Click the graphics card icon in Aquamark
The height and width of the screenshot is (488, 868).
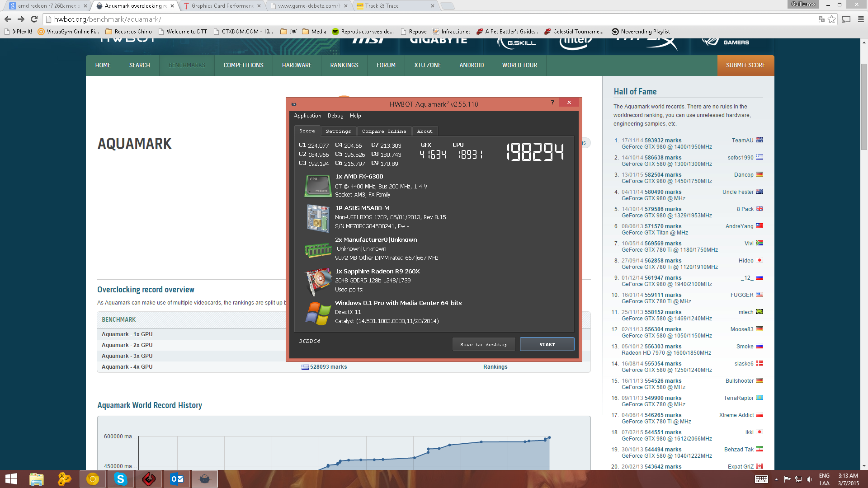(x=318, y=281)
